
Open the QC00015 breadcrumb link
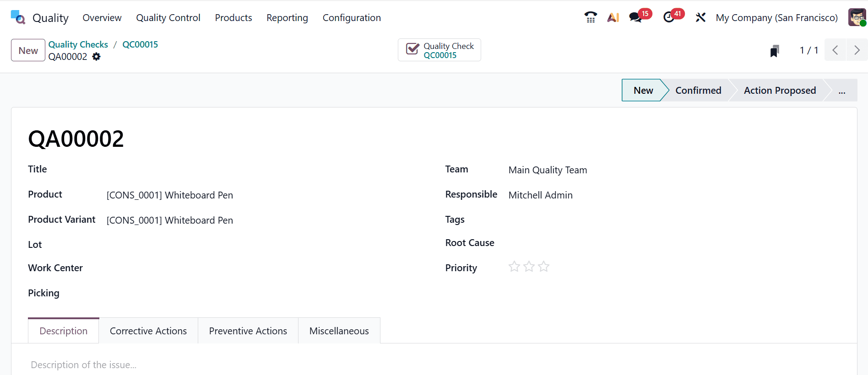coord(140,44)
